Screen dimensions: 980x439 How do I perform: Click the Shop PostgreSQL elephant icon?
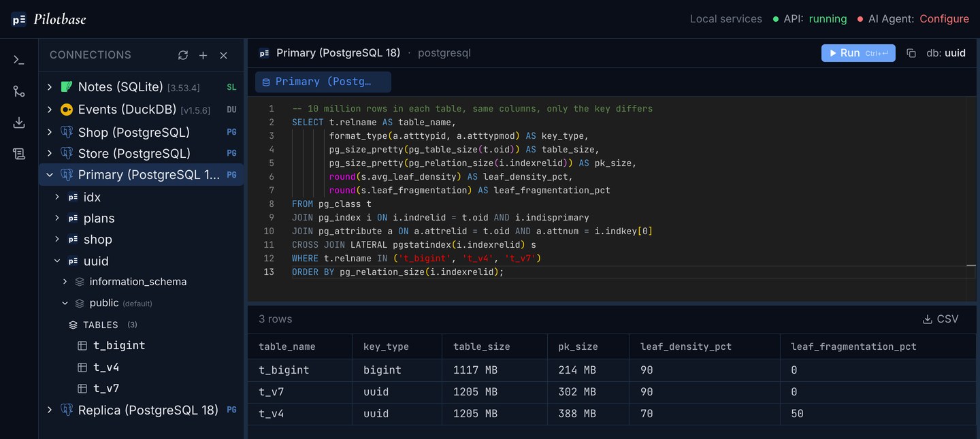coord(67,132)
